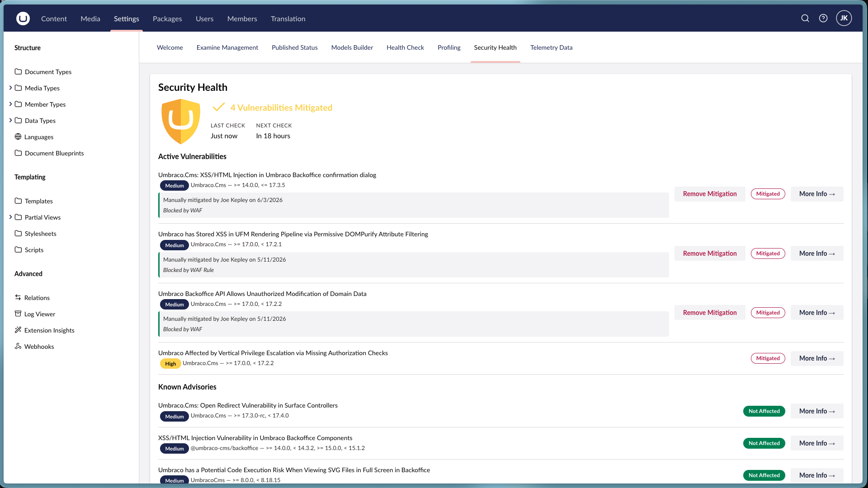868x488 pixels.
Task: Open Webhooks in the Advanced section
Action: coord(39,347)
